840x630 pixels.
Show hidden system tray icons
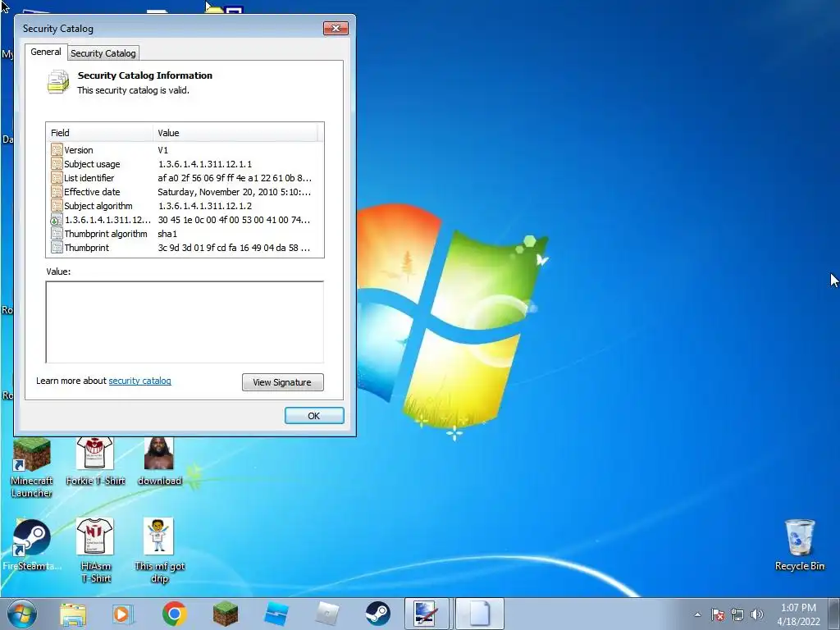(x=697, y=614)
